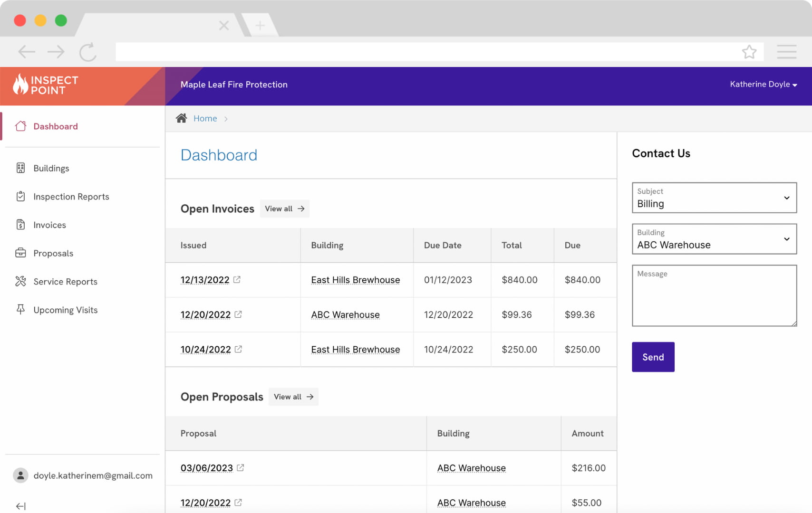Screen dimensions: 812x513
Task: Click the Inspection Reports clipboard icon
Action: tap(20, 196)
